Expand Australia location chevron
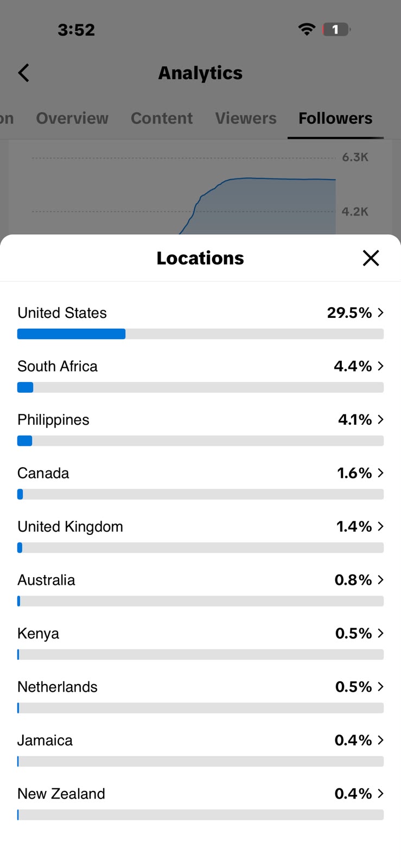 381,580
